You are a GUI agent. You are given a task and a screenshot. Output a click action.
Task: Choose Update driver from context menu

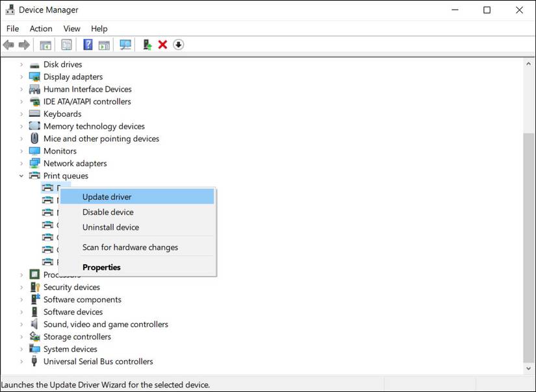click(x=138, y=197)
